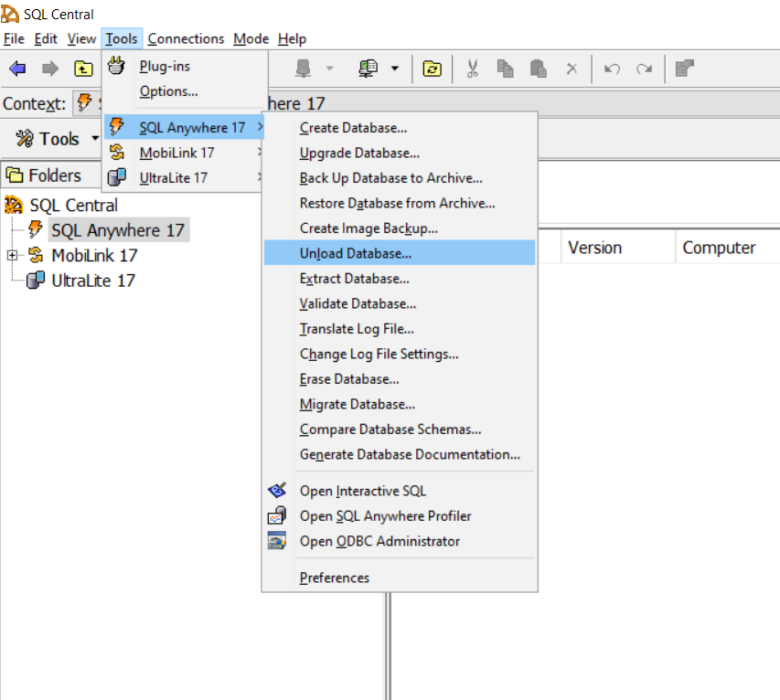The height and width of the screenshot is (700, 780).
Task: Select Create Database... menu entry
Action: 400,128
